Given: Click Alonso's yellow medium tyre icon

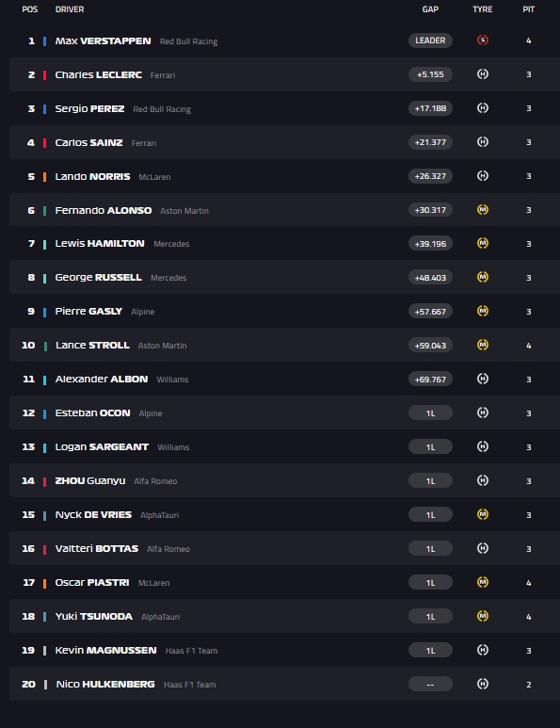Looking at the screenshot, I should click(483, 210).
